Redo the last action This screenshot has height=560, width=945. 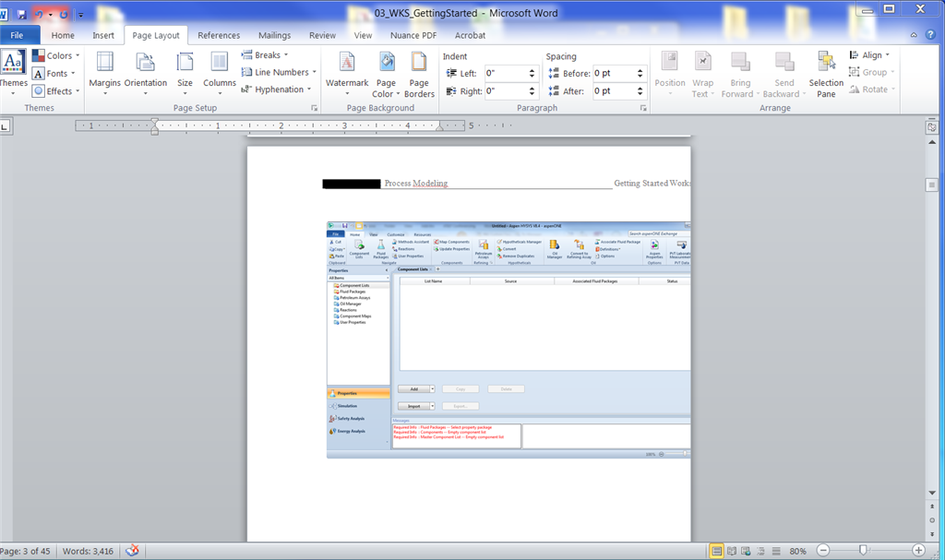(x=64, y=14)
